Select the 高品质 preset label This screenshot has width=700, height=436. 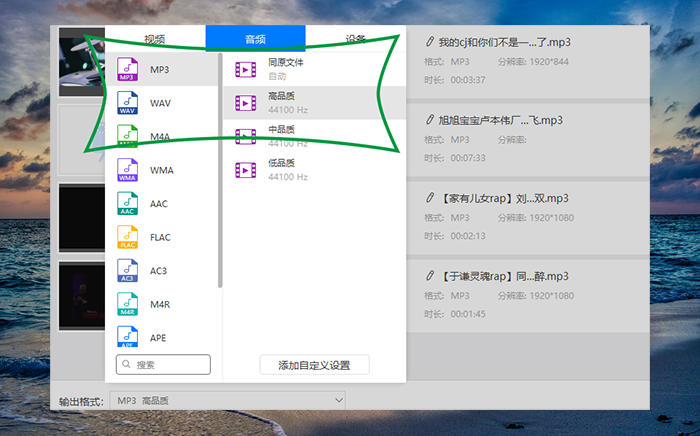(x=281, y=96)
